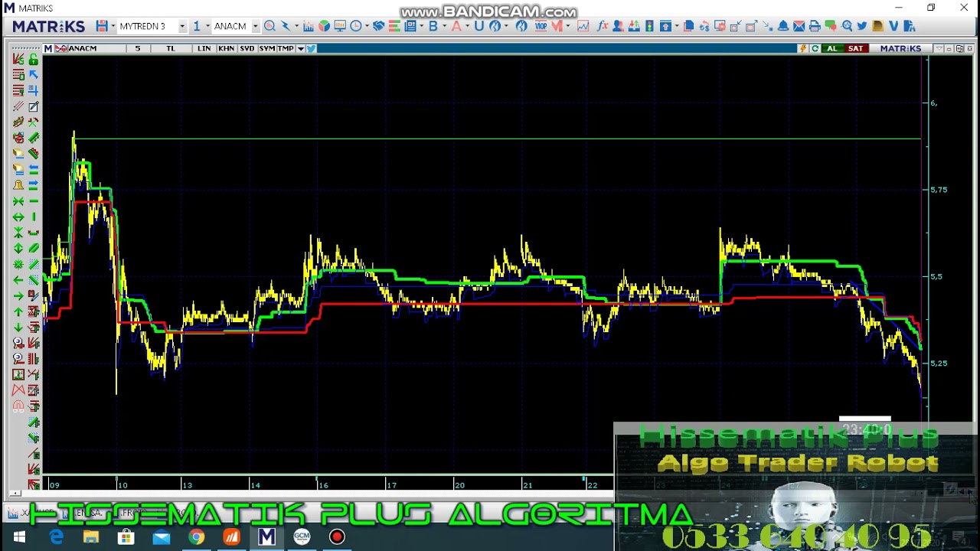Click the alarm bell toolbar icon
Viewport: 980px width, 551px height.
click(x=783, y=26)
